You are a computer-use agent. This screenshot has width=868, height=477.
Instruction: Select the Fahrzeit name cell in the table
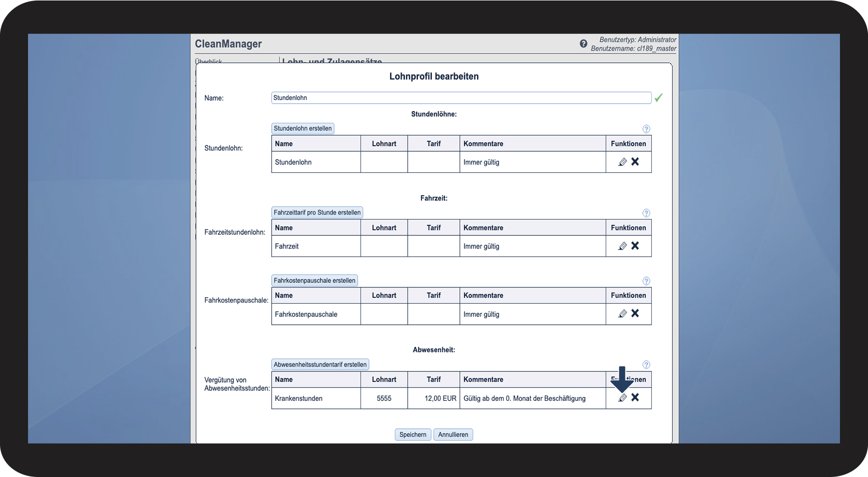[x=316, y=246]
